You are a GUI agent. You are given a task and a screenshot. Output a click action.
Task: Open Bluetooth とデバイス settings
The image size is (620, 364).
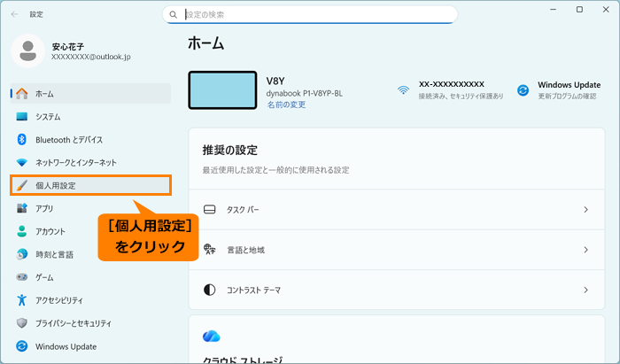(91, 140)
